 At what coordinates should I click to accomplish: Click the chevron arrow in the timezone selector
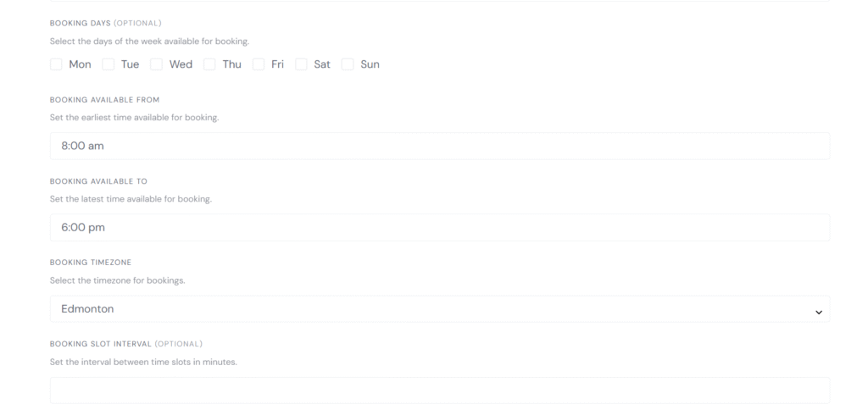pyautogui.click(x=818, y=312)
